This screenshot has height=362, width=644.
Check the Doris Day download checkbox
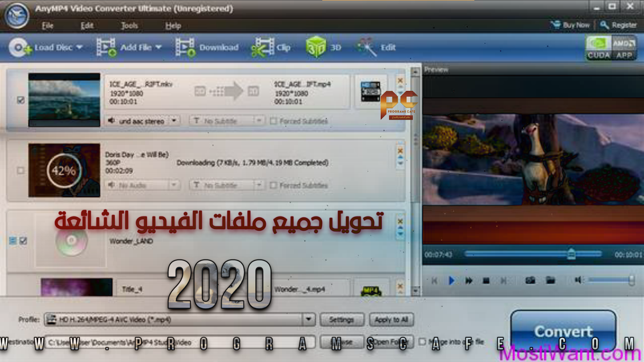(x=21, y=171)
